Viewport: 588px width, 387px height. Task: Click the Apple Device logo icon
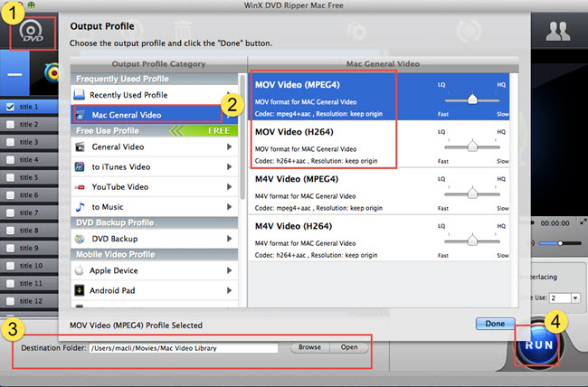[79, 270]
